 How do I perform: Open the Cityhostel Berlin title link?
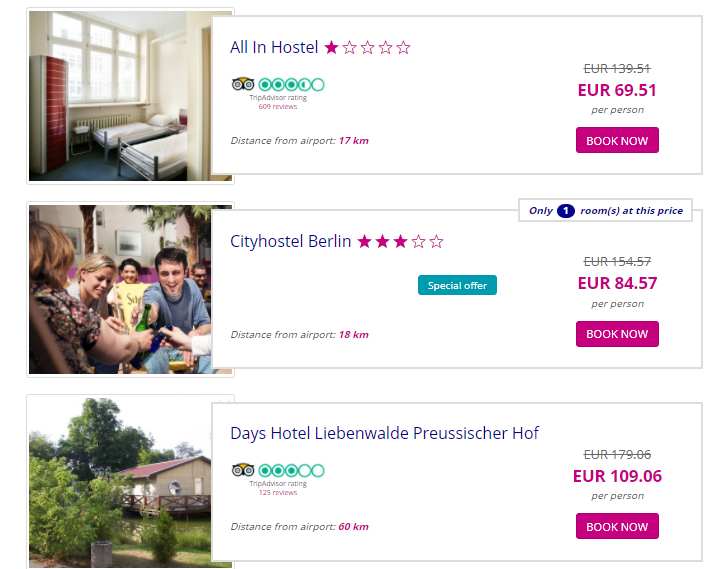click(290, 242)
